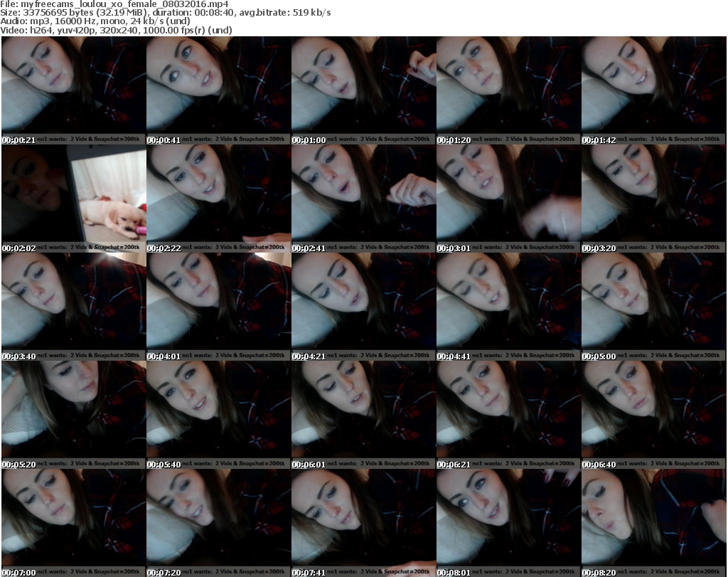Image resolution: width=728 pixels, height=577 pixels.
Task: Select the frame at timestamp 00:04:01
Action: coord(219,307)
